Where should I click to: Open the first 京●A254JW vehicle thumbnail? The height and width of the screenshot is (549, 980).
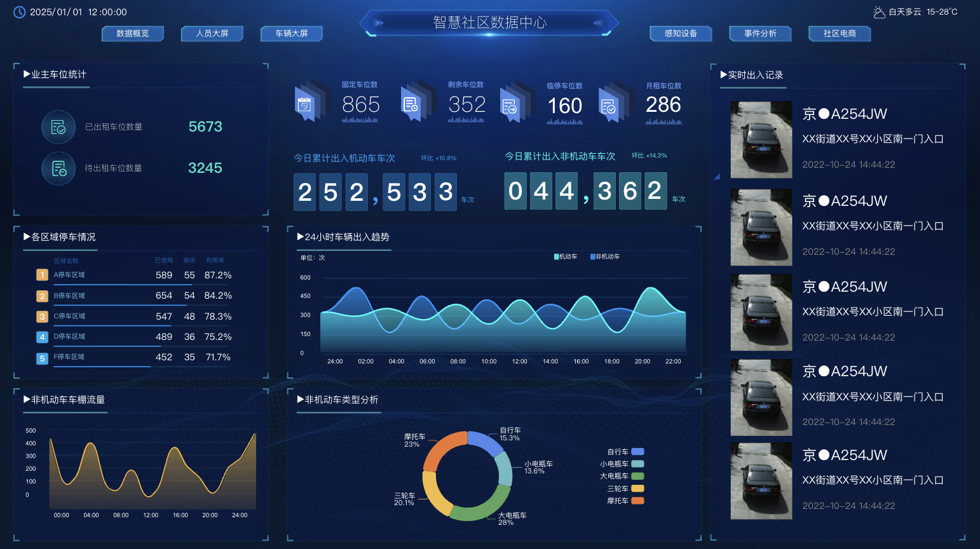tap(761, 140)
